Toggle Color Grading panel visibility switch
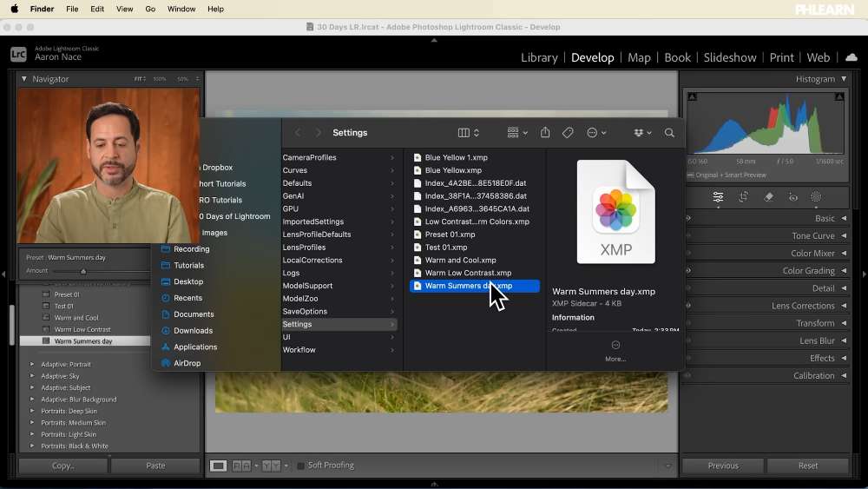Screen dimensions: 868x489 688,271
